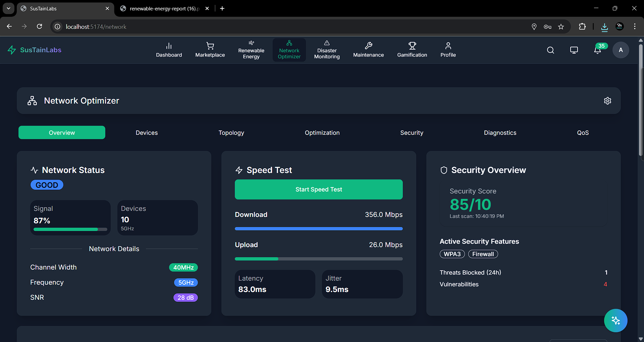Click the search magnifier icon
The image size is (644, 342).
coord(550,50)
